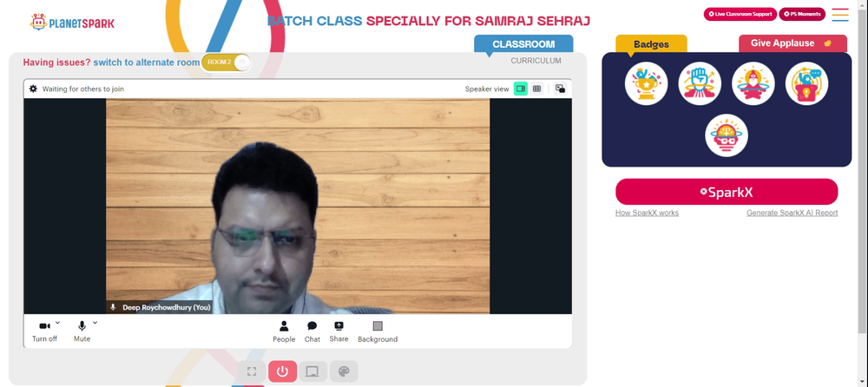Select the brain with glasses badge
Screen dimensions: 868x387
pyautogui.click(x=727, y=135)
